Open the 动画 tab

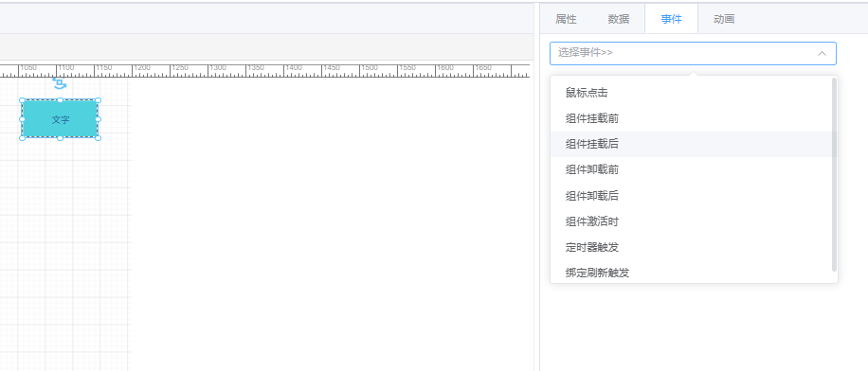724,19
